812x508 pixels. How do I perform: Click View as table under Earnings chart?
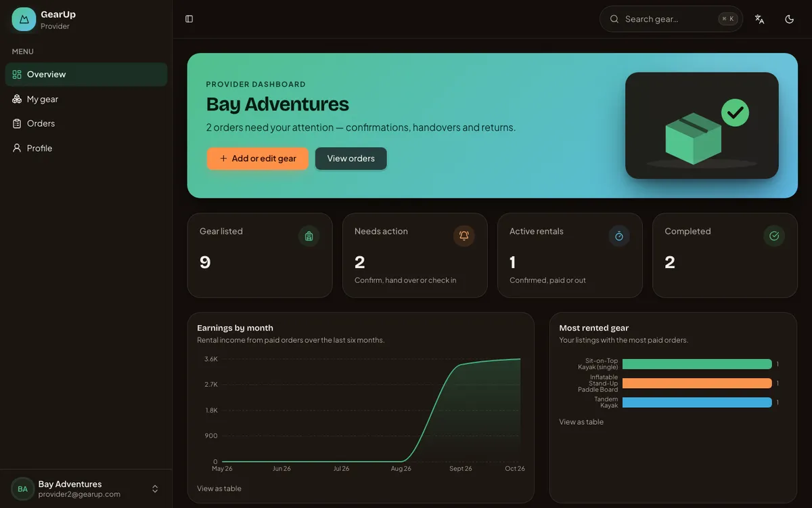pos(219,488)
